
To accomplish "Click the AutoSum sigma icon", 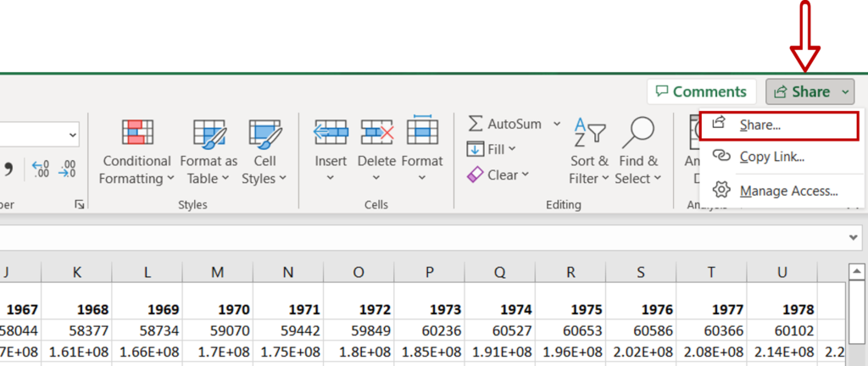I will 476,124.
